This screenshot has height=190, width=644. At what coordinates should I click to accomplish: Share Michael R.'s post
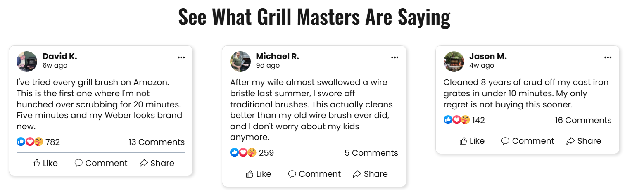coord(370,174)
